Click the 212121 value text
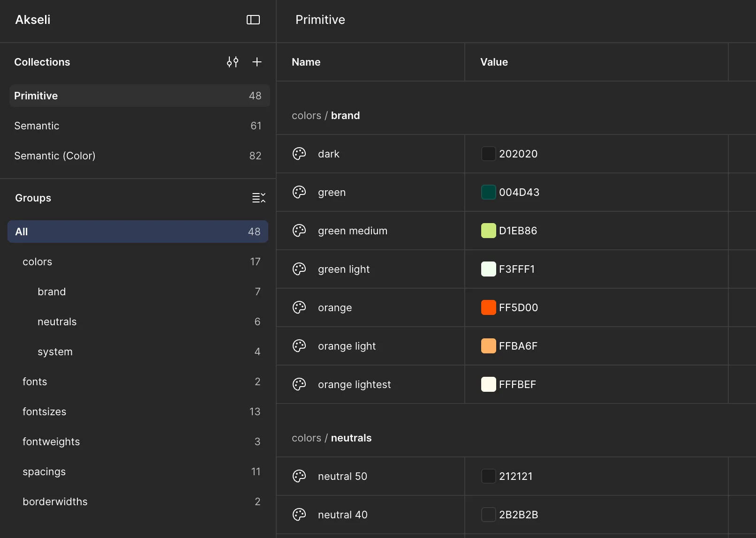Image resolution: width=756 pixels, height=538 pixels. [x=516, y=476]
